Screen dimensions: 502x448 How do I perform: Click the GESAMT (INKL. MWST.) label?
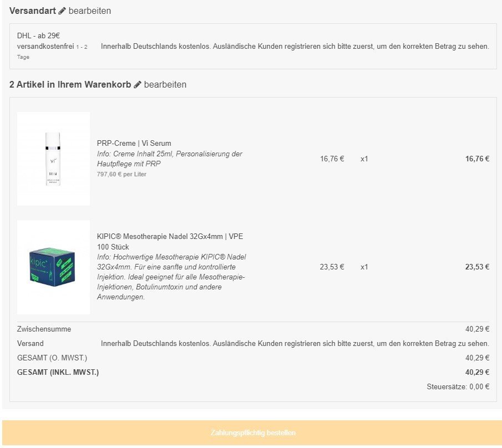(58, 372)
